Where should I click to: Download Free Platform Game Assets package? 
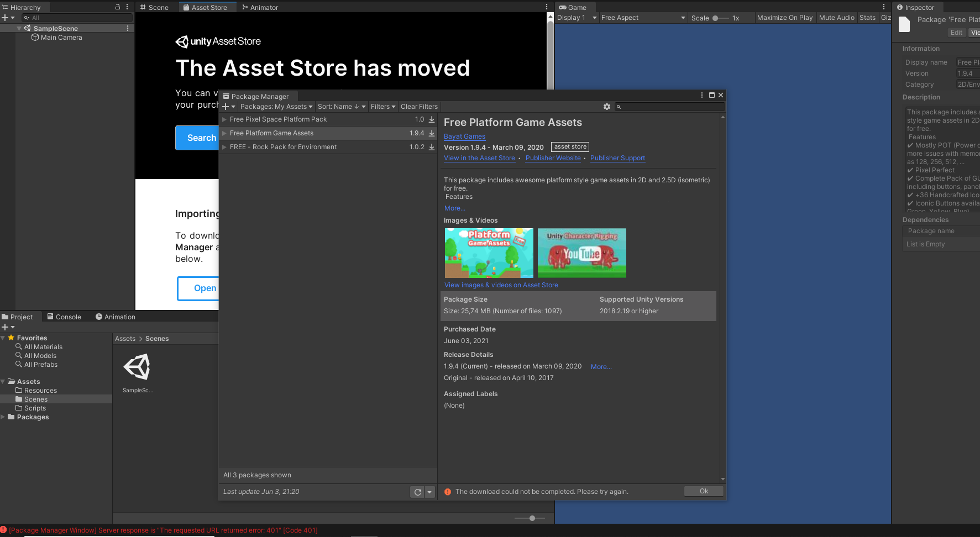[x=432, y=133]
